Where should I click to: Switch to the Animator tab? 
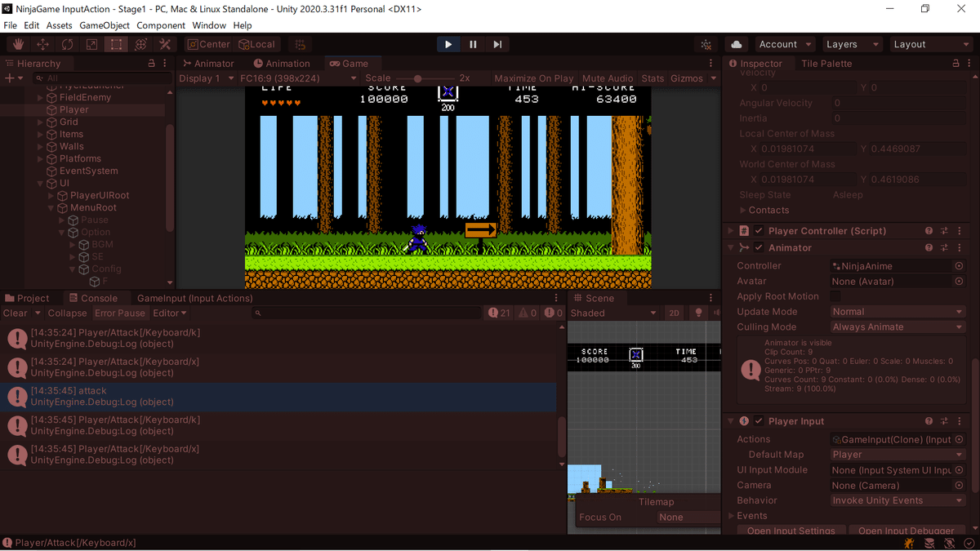209,64
